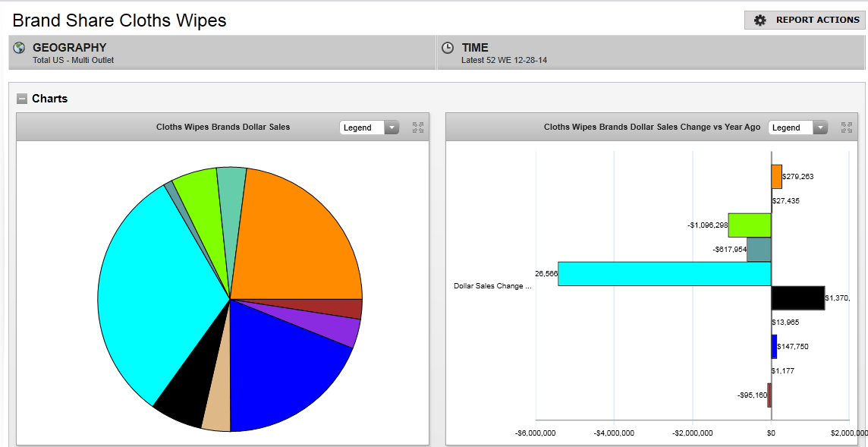The image size is (868, 447).
Task: Click the Geography globe icon
Action: (20, 48)
